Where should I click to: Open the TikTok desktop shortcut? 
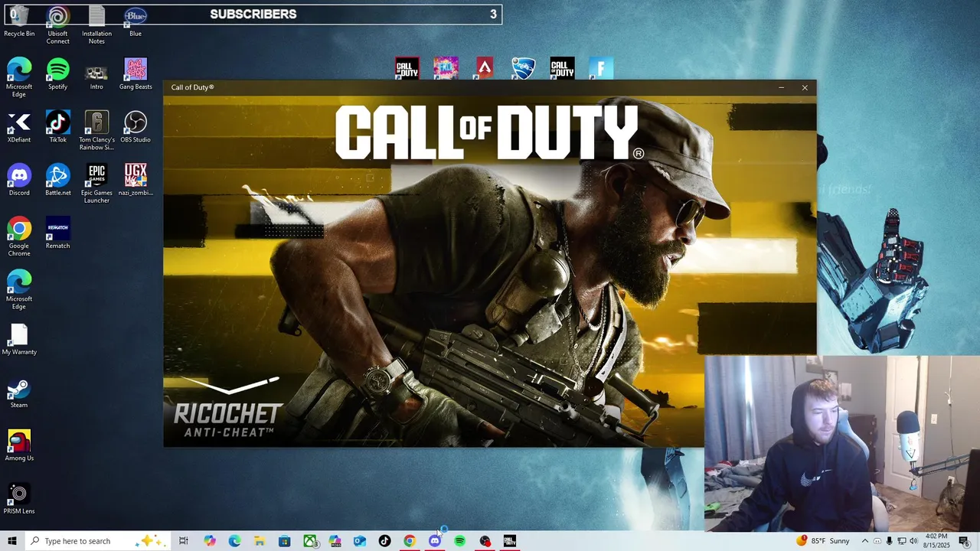pyautogui.click(x=57, y=127)
